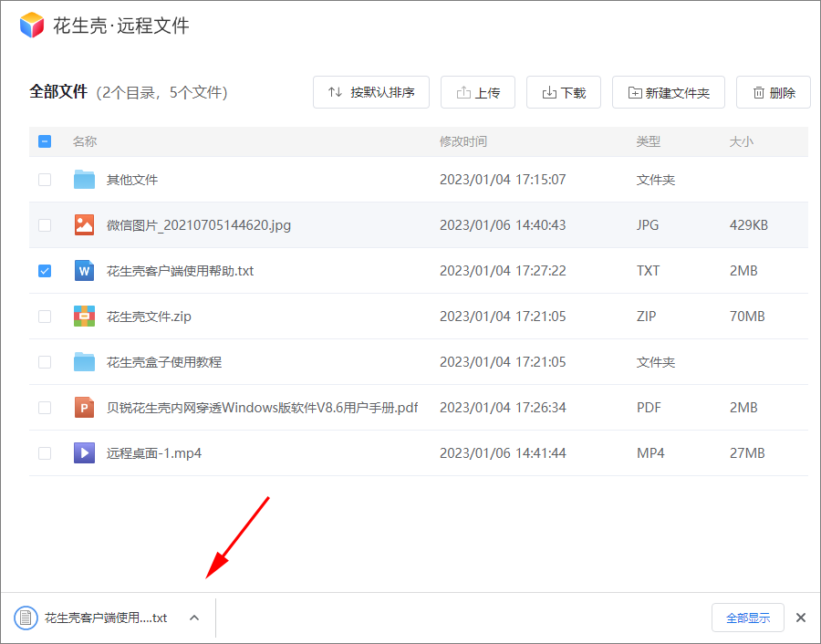Click the 27MB size cell
This screenshot has width=821, height=644.
pos(747,452)
